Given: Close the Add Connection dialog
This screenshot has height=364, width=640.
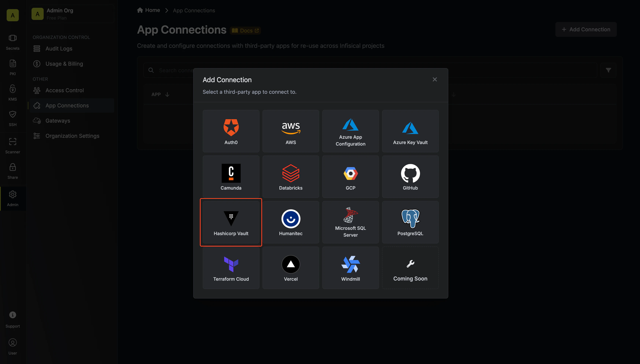Looking at the screenshot, I should tap(435, 80).
